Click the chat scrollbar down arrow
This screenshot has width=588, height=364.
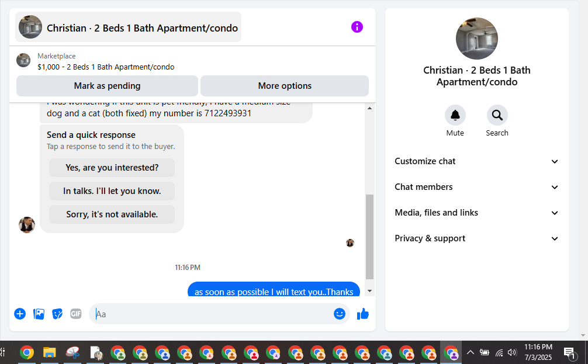[370, 291]
